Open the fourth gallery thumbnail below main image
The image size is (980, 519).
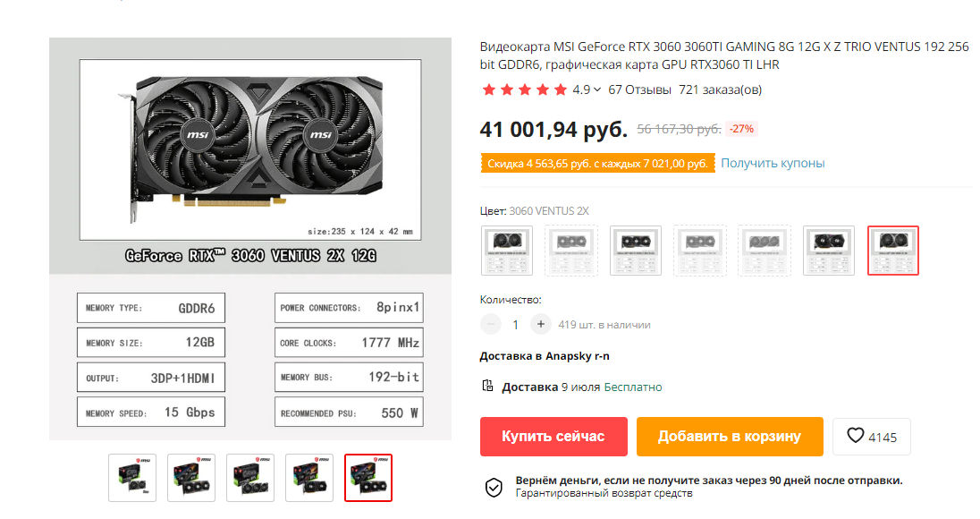(309, 478)
